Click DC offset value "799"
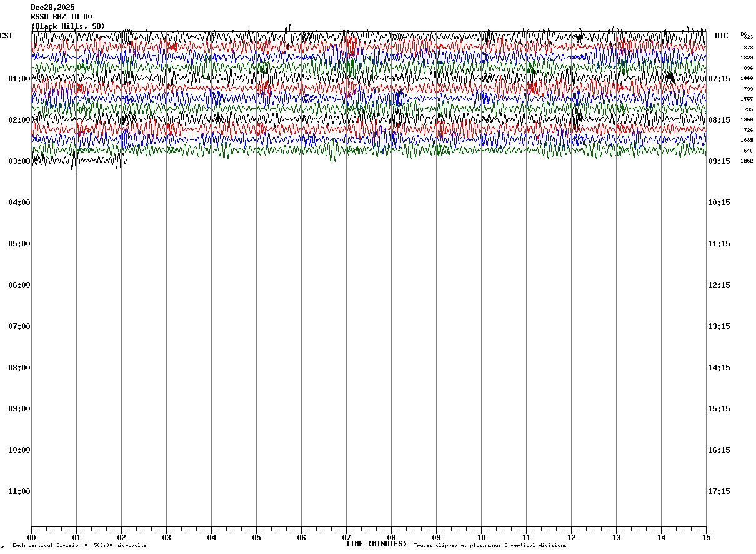Screen dimensions: 756x554 coord(748,89)
